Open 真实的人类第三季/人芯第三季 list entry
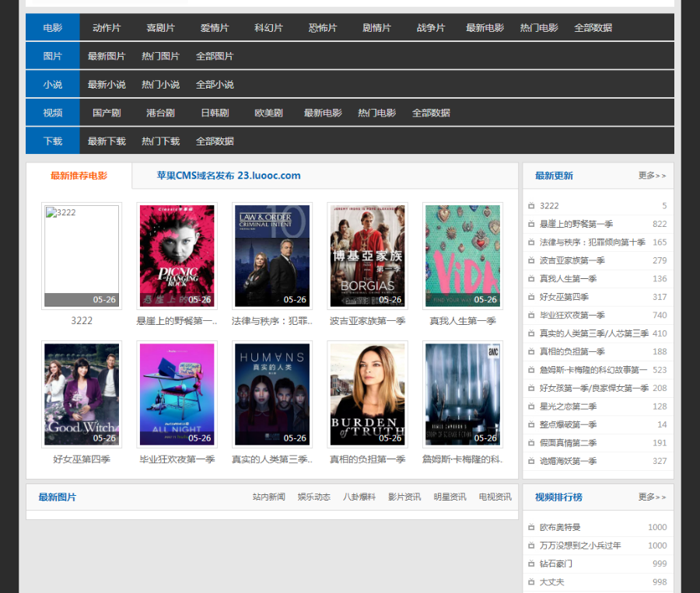This screenshot has height=593, width=700. (593, 333)
